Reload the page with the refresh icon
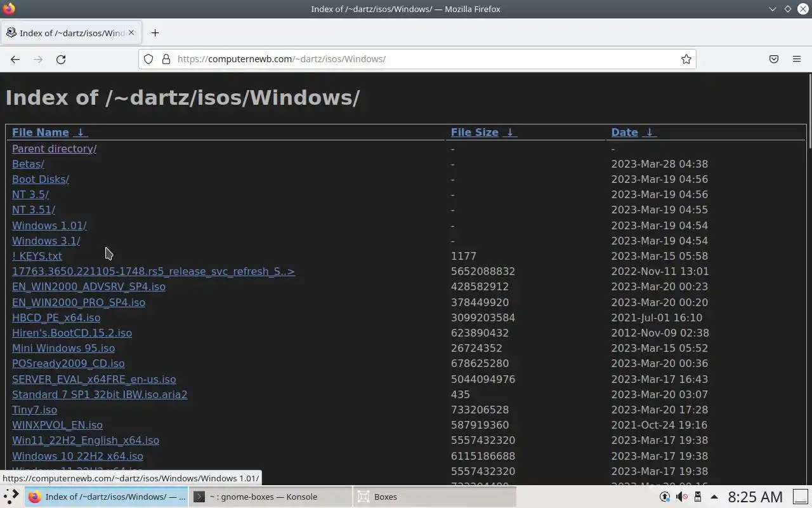The width and height of the screenshot is (812, 508). click(x=61, y=59)
